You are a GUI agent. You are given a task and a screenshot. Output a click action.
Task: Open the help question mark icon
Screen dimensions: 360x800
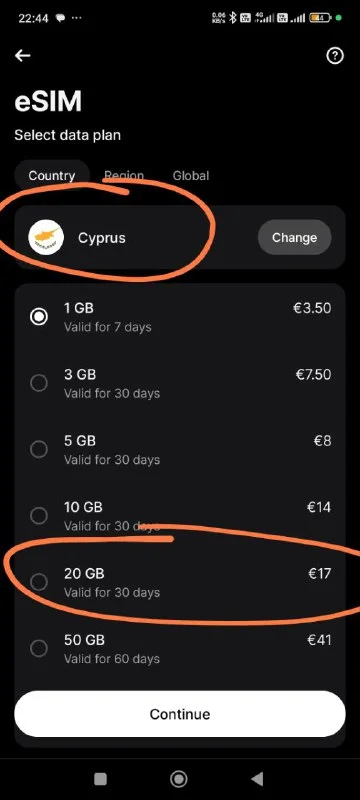coord(335,56)
